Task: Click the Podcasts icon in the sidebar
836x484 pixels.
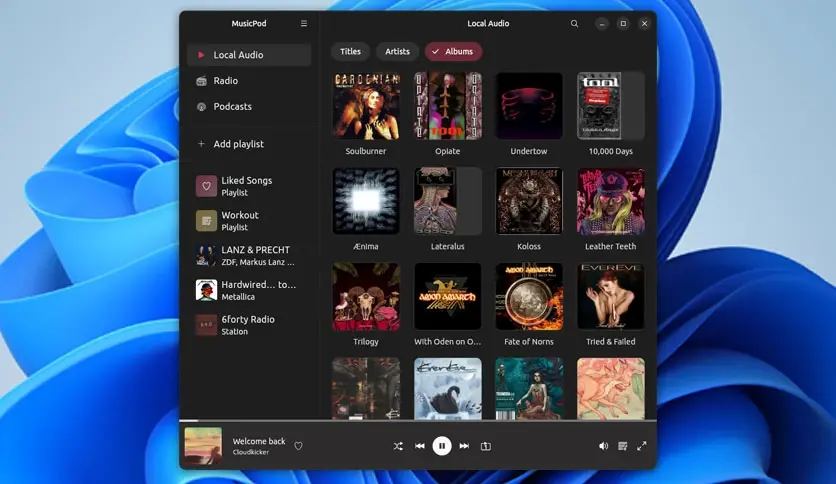Action: (202, 107)
